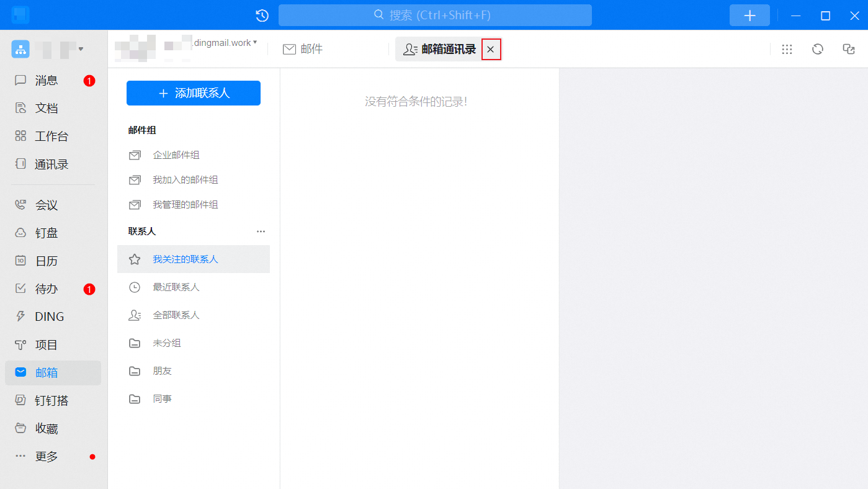The image size is (868, 489).
Task: Click the 邮箱 envelope icon in sidebar
Action: click(20, 372)
